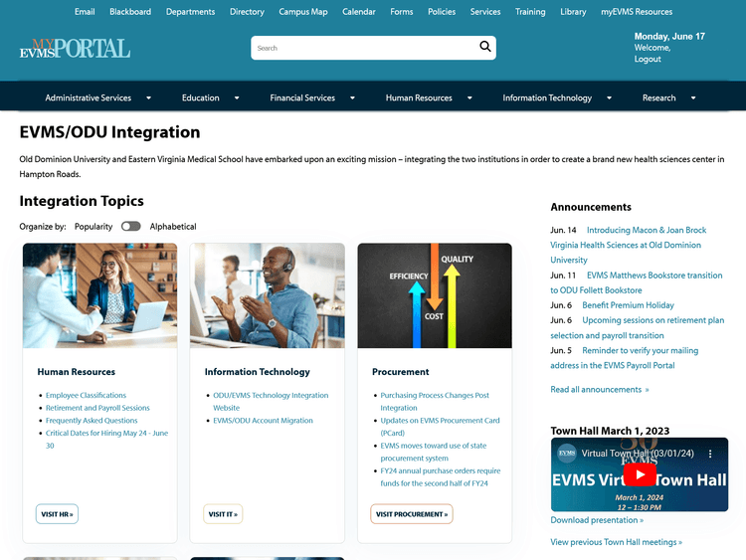Expand the Human Resources dropdown arrow
746x560 pixels.
point(469,98)
